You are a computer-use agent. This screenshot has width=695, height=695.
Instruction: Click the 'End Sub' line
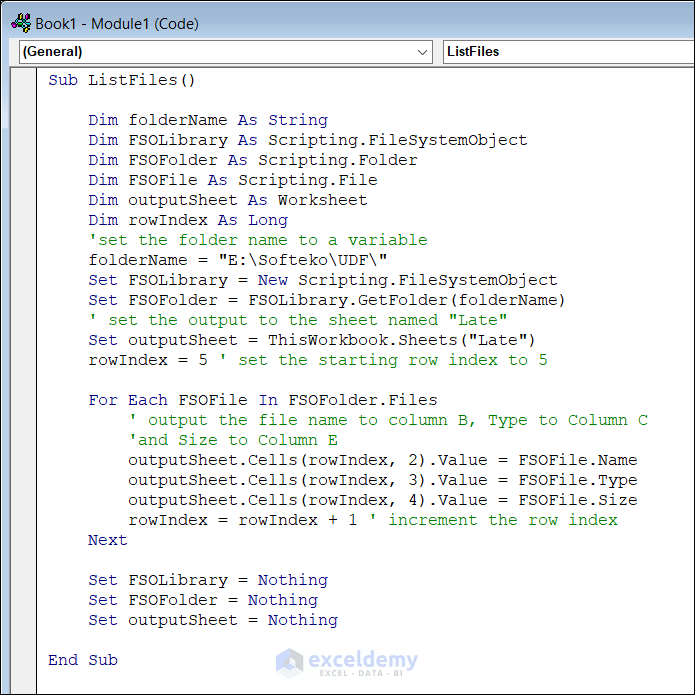83,660
